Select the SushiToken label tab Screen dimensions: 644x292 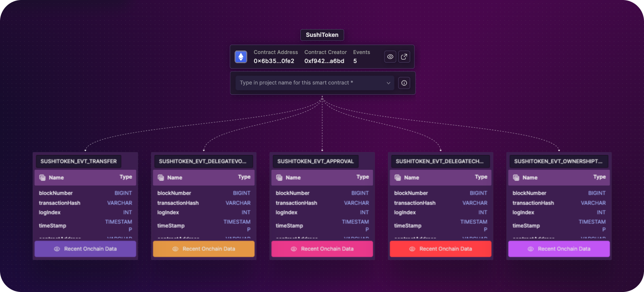tap(322, 35)
